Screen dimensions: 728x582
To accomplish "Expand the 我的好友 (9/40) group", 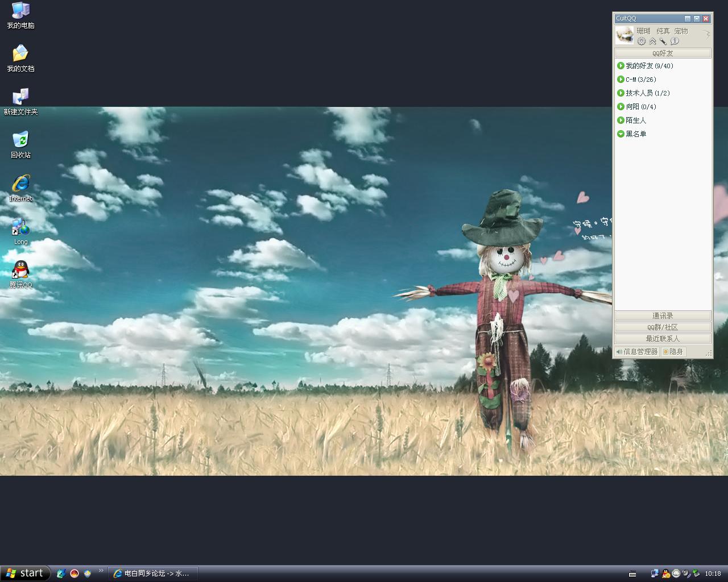I will [648, 66].
